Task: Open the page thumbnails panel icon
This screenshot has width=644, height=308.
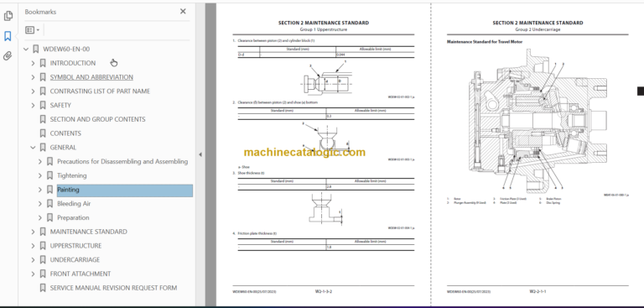Action: 8,16
